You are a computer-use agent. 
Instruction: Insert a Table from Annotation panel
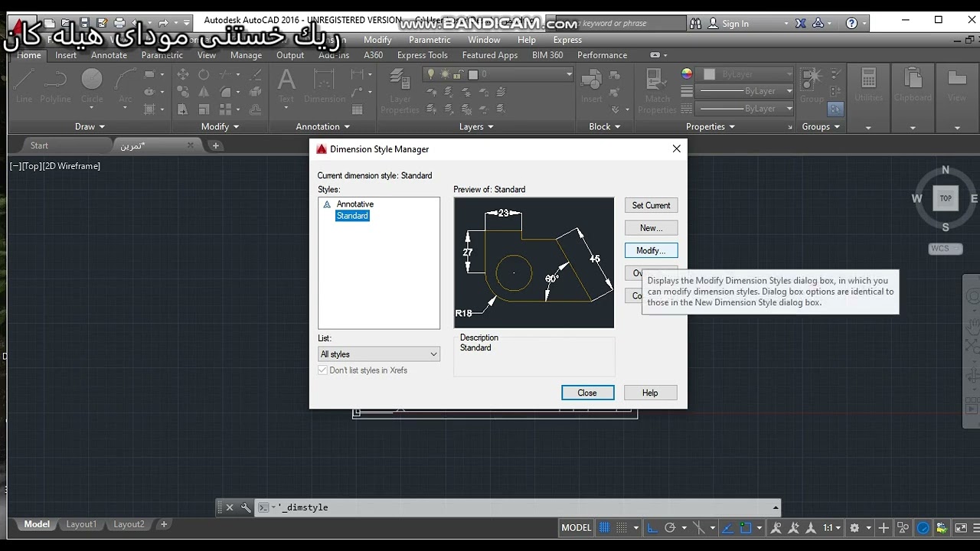click(358, 109)
